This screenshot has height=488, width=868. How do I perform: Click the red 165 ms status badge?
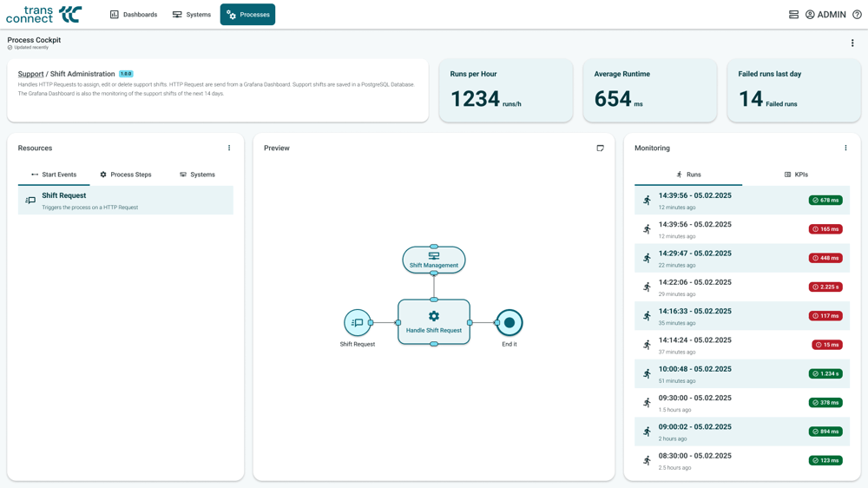825,228
